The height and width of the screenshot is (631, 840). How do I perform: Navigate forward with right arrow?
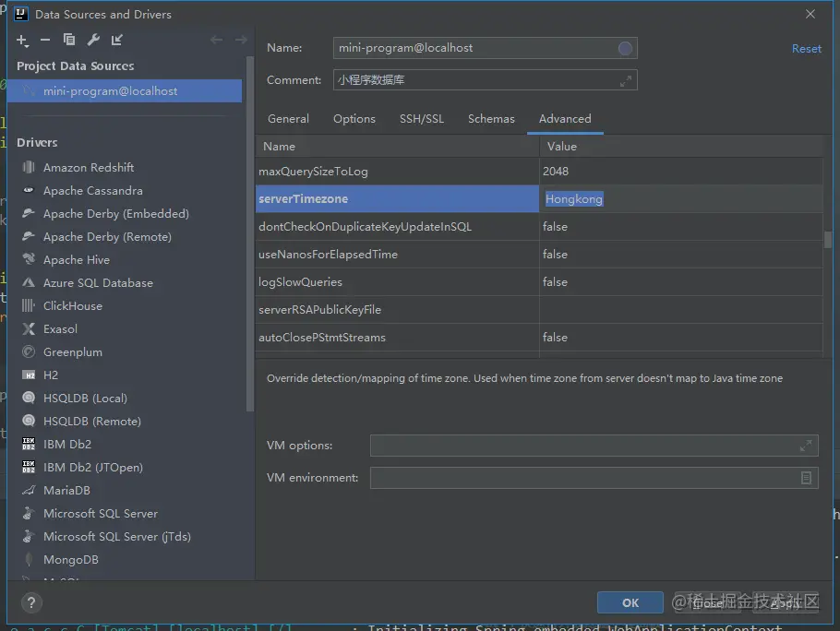click(241, 40)
